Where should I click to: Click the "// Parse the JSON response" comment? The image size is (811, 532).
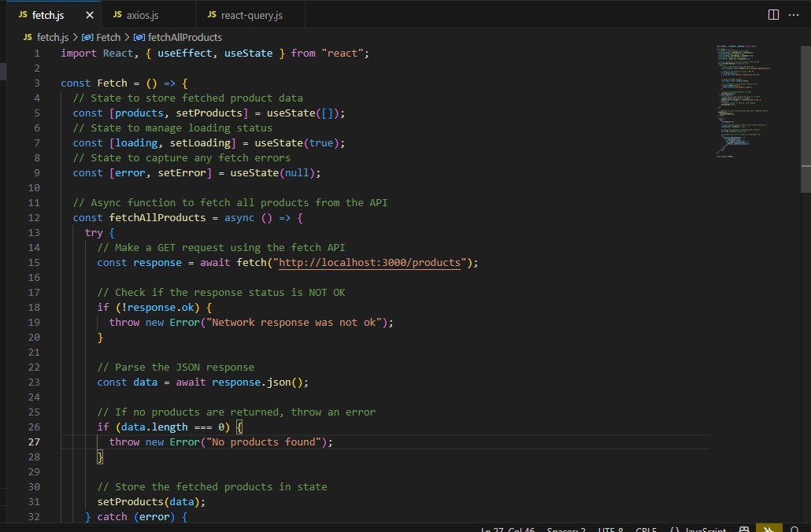(x=176, y=367)
